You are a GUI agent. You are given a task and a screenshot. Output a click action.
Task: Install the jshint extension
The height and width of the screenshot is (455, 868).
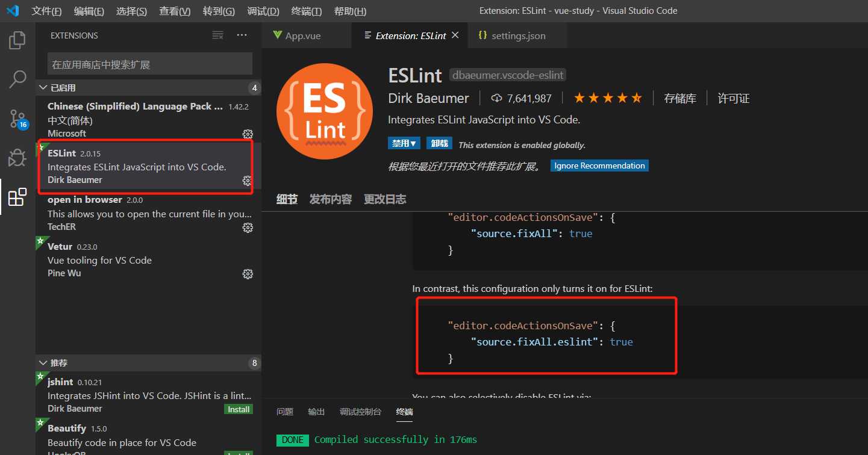(239, 409)
